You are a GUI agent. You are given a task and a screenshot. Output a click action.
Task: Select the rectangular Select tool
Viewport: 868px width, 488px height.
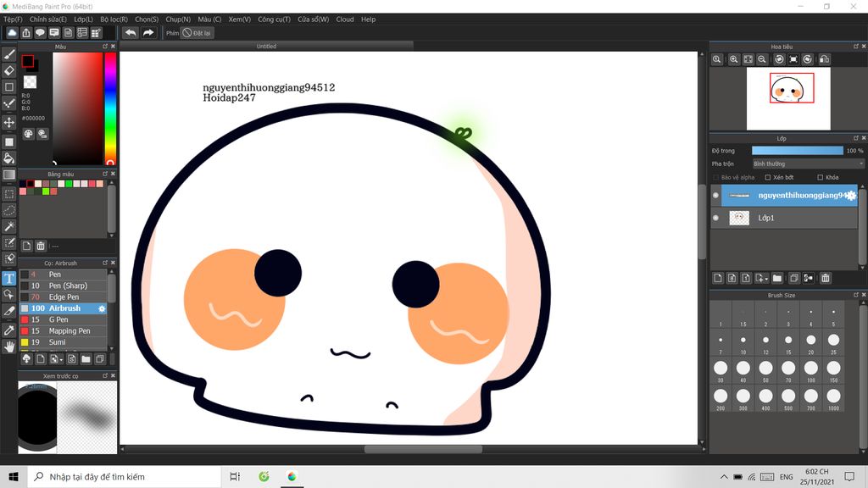pyautogui.click(x=8, y=194)
